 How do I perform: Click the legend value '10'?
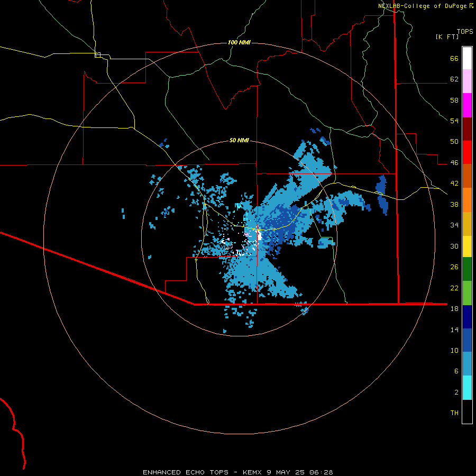(x=454, y=350)
